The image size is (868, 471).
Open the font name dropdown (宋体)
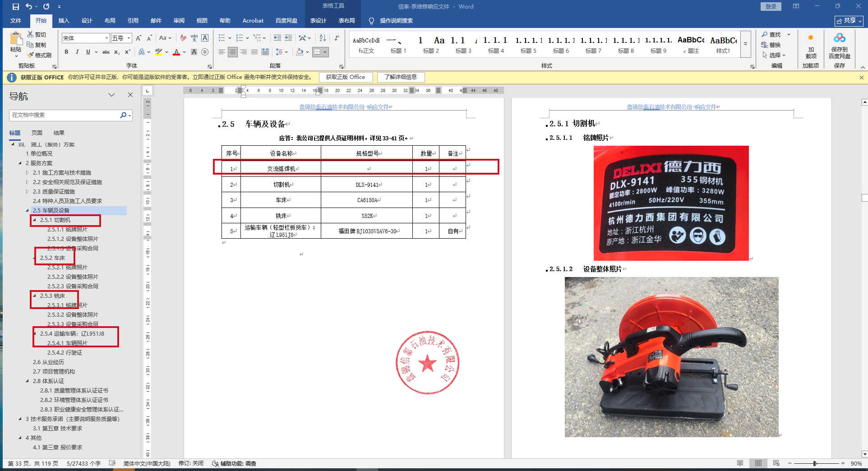click(x=107, y=38)
